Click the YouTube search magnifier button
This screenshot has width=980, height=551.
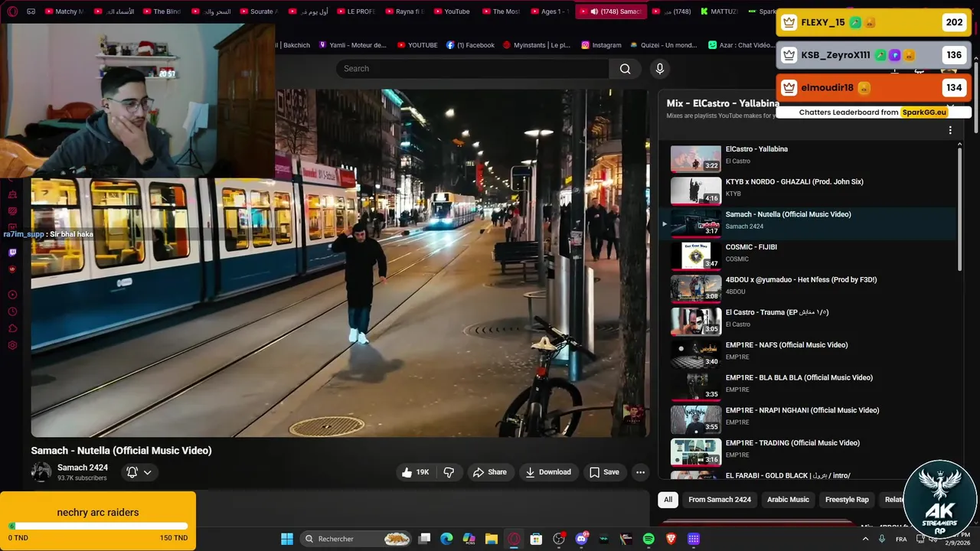point(626,69)
